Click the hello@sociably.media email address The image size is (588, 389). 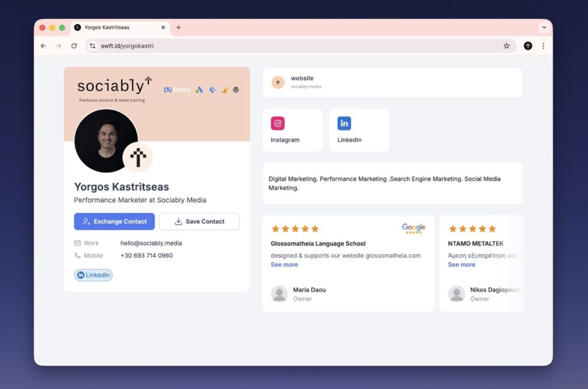coord(151,243)
